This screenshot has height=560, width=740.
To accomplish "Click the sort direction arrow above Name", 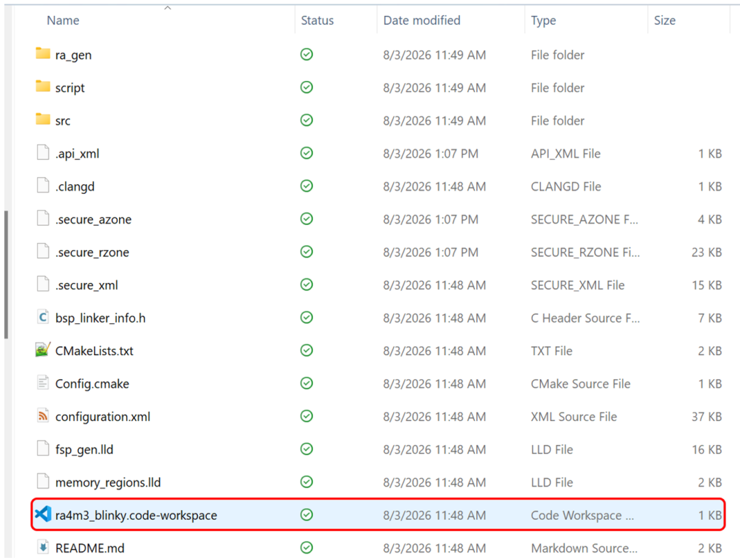I will click(168, 8).
